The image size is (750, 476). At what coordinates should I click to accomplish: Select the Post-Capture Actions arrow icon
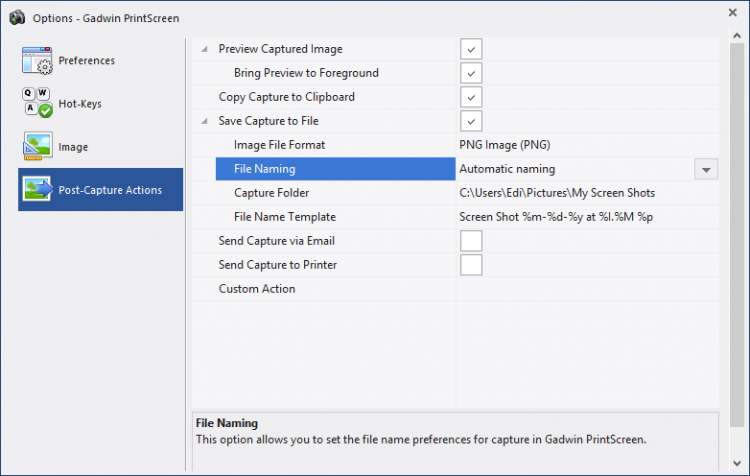coord(37,190)
